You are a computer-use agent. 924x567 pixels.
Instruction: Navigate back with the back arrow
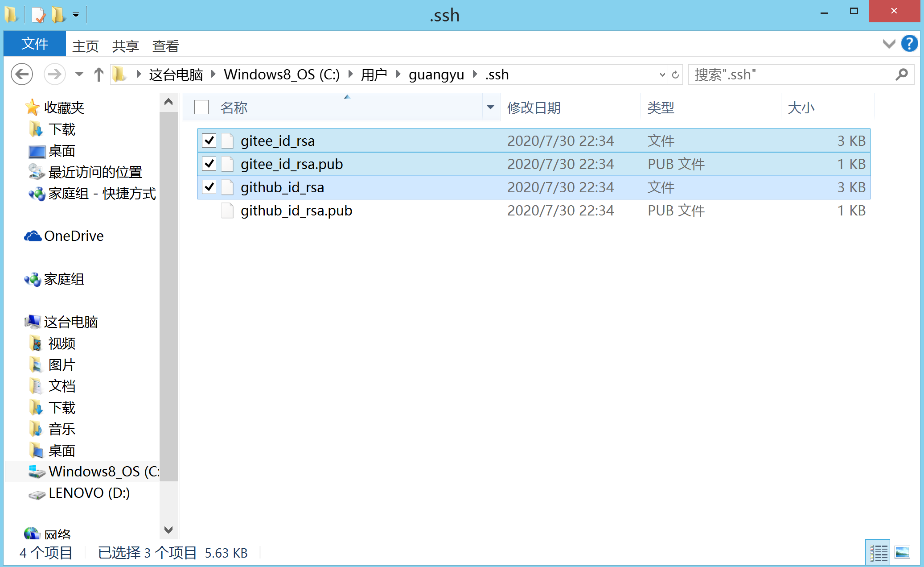[x=21, y=74]
